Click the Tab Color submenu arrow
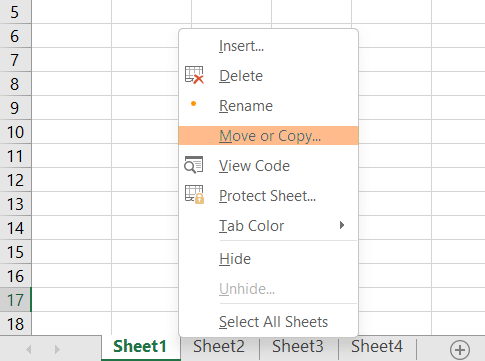 [342, 225]
